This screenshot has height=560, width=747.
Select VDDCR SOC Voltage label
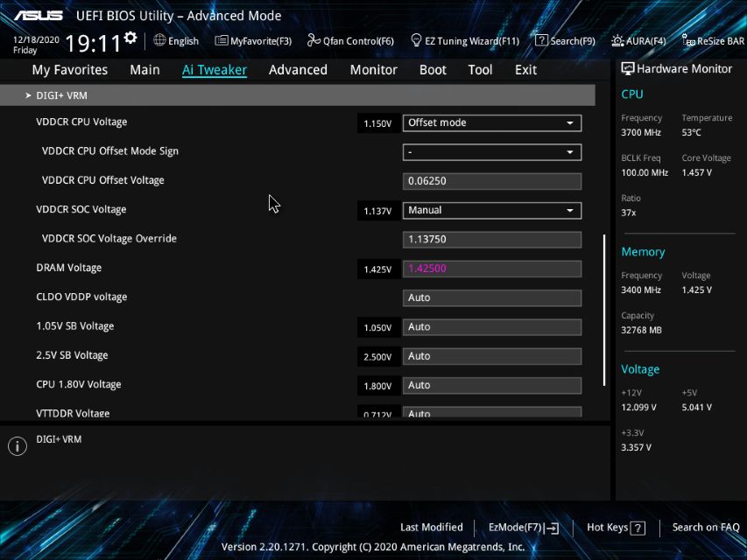coord(81,209)
